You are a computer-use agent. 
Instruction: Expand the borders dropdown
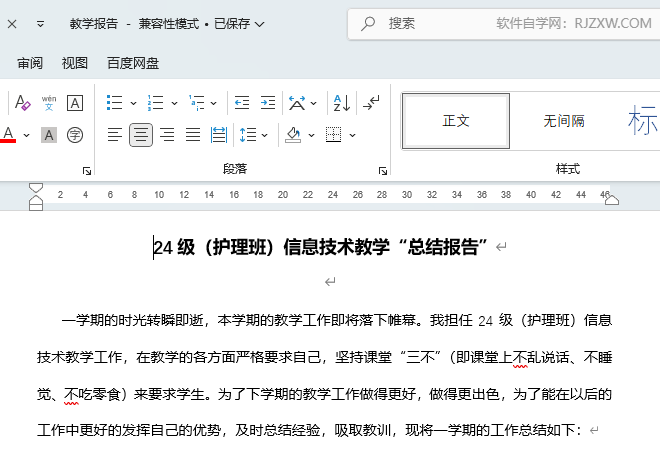pos(352,135)
